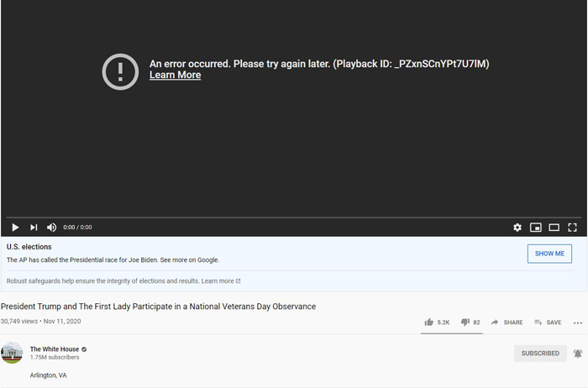Viewport: 588px width, 388px height.
Task: Open the more actions three-dot menu
Action: coord(578,322)
